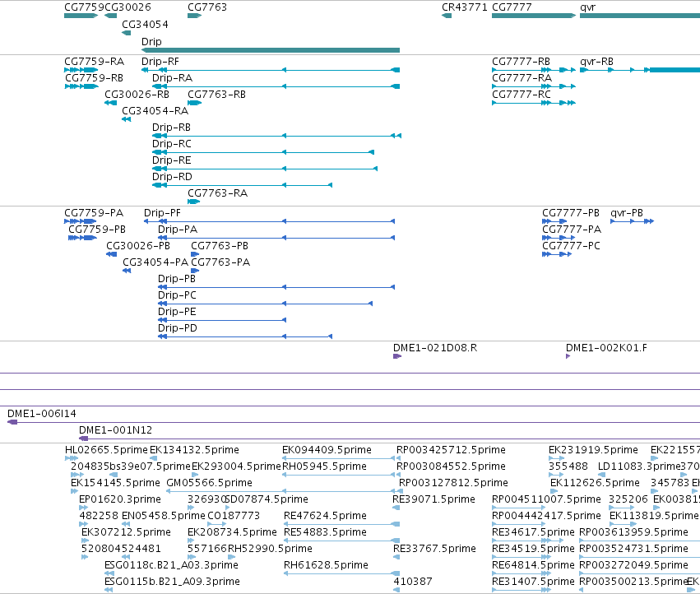
Task: Click the Drip-PE protein label
Action: tap(177, 312)
